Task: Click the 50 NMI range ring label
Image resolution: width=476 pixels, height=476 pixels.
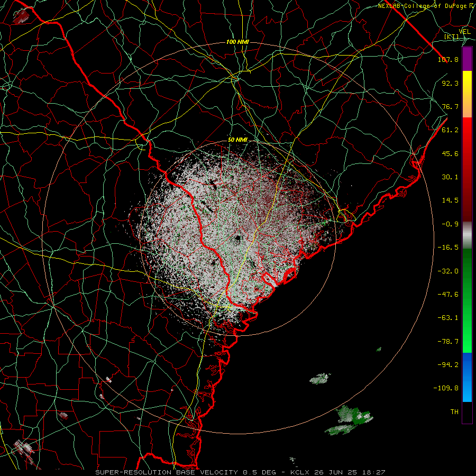Action: click(237, 140)
